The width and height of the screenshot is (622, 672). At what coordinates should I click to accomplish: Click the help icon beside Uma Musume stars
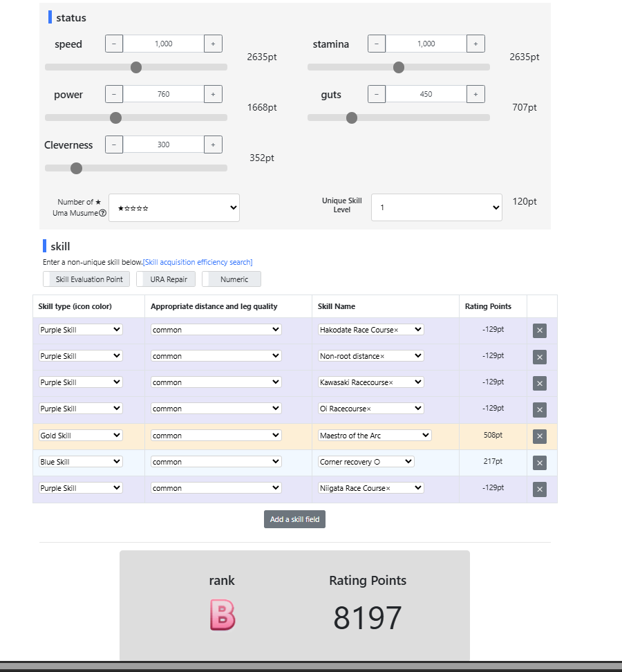103,213
